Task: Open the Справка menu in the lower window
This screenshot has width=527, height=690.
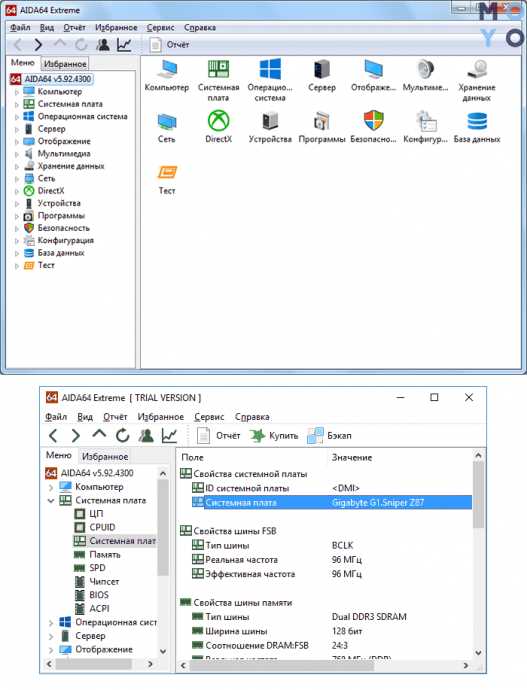Action: (252, 417)
